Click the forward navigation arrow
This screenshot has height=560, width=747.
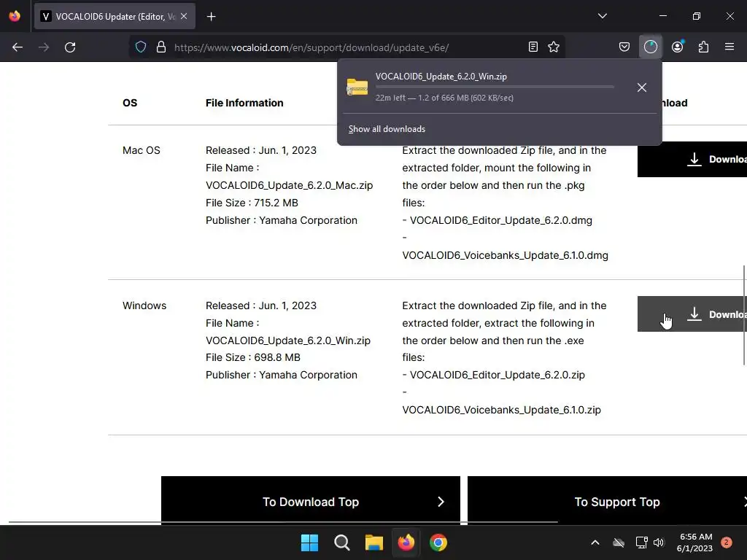[44, 47]
